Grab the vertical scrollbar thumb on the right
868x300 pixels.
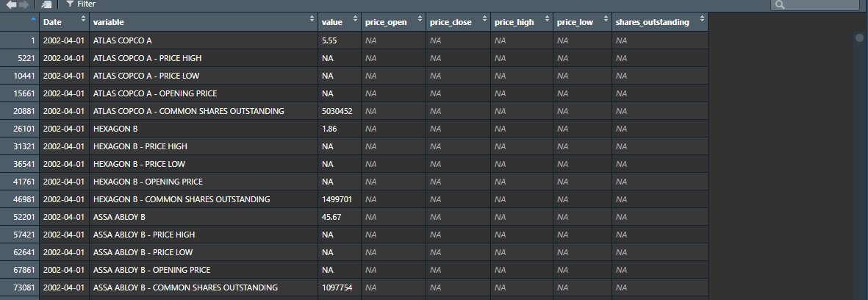[858, 37]
